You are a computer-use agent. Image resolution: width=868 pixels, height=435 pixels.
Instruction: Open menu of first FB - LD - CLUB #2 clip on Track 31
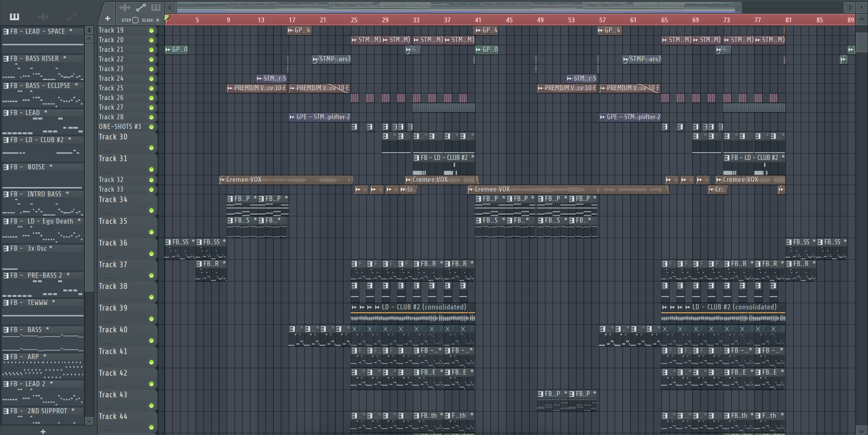coord(417,158)
